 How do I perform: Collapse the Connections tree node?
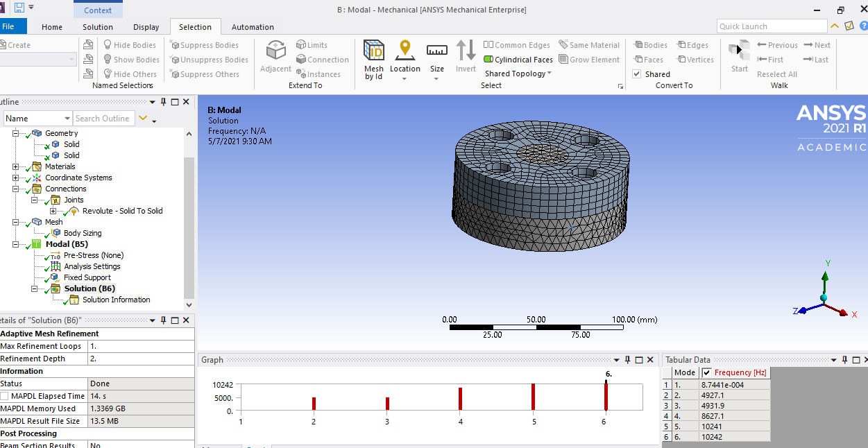click(16, 189)
